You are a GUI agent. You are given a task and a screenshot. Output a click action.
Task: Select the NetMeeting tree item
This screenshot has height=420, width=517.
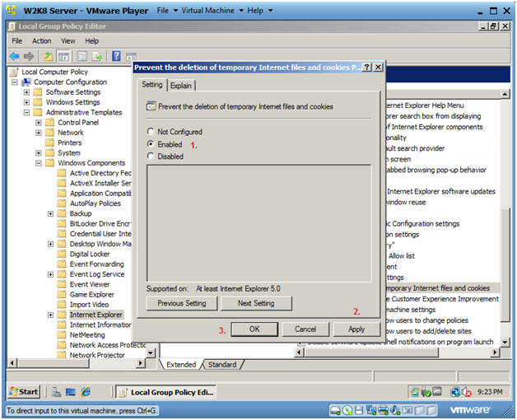pos(87,335)
